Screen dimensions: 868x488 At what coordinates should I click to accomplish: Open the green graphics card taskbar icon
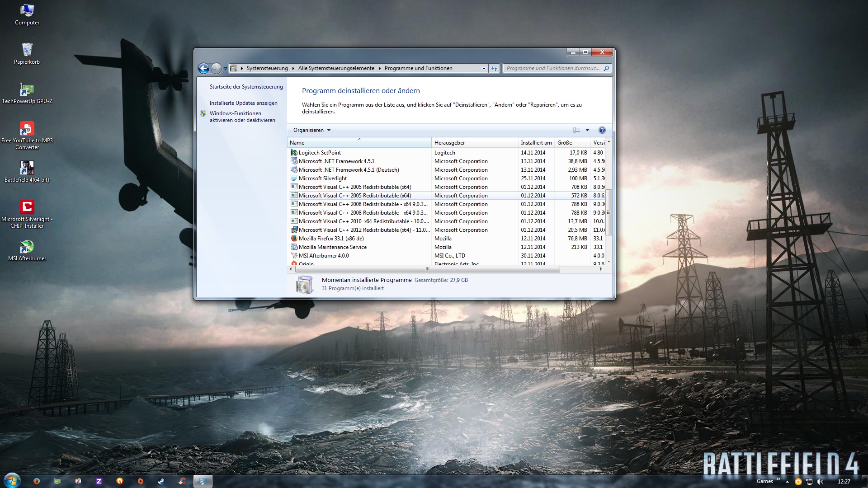coord(57,481)
